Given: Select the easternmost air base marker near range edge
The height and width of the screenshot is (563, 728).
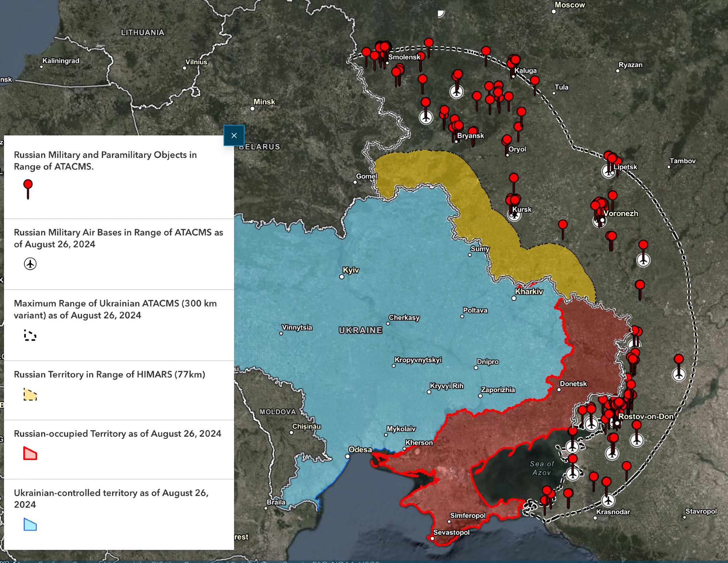Looking at the screenshot, I should pyautogui.click(x=679, y=374).
